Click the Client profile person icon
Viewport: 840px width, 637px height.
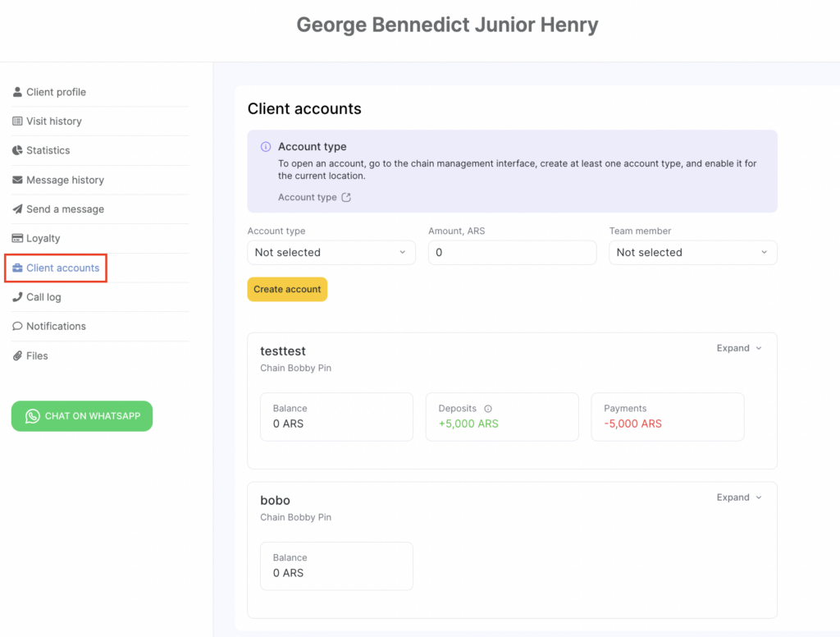(17, 92)
